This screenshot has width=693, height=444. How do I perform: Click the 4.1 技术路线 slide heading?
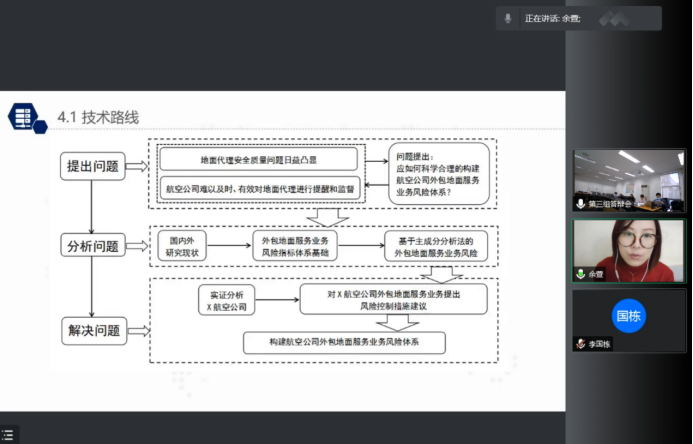[98, 118]
